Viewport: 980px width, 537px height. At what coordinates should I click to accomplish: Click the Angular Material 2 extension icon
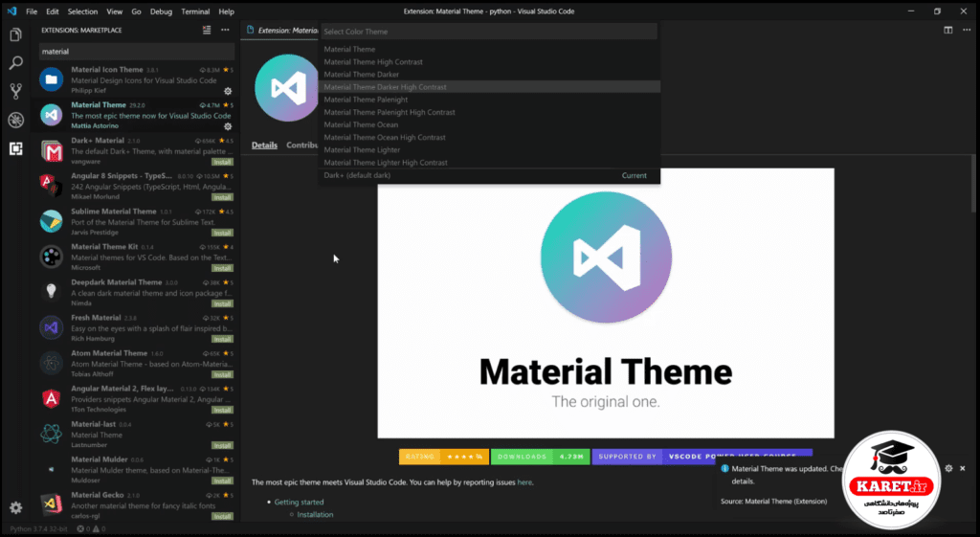(x=52, y=398)
